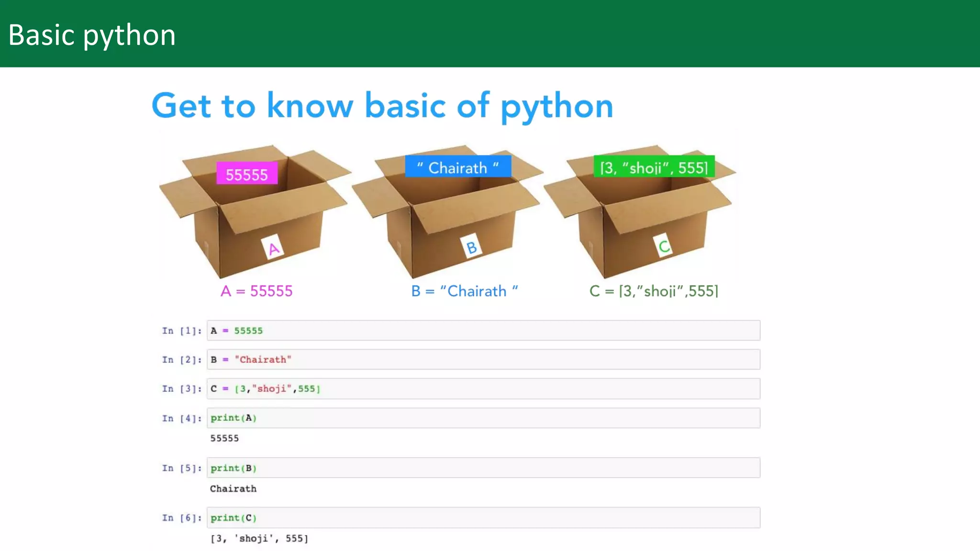The height and width of the screenshot is (551, 980).
Task: Click the code cell with B = "Chairath"
Action: (483, 359)
